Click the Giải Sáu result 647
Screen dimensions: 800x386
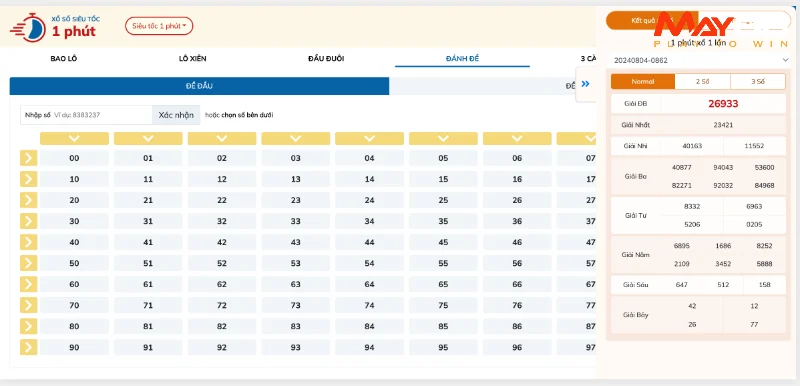682,285
